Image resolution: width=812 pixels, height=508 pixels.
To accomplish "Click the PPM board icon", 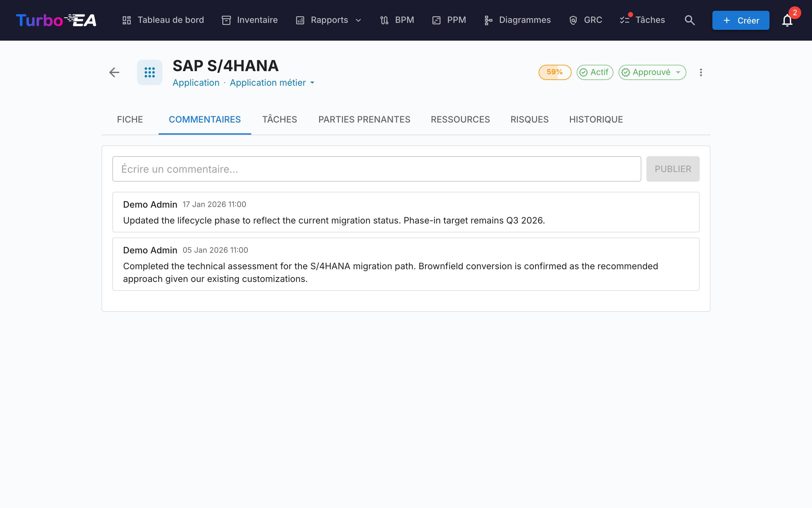I will 436,20.
